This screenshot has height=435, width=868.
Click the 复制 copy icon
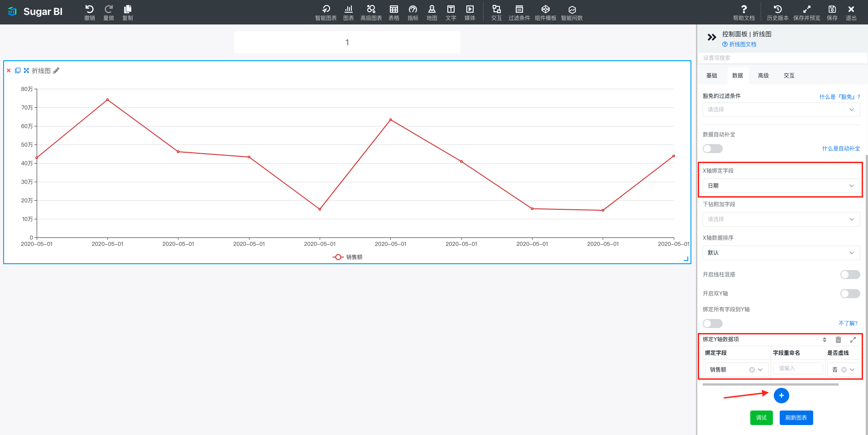128,12
